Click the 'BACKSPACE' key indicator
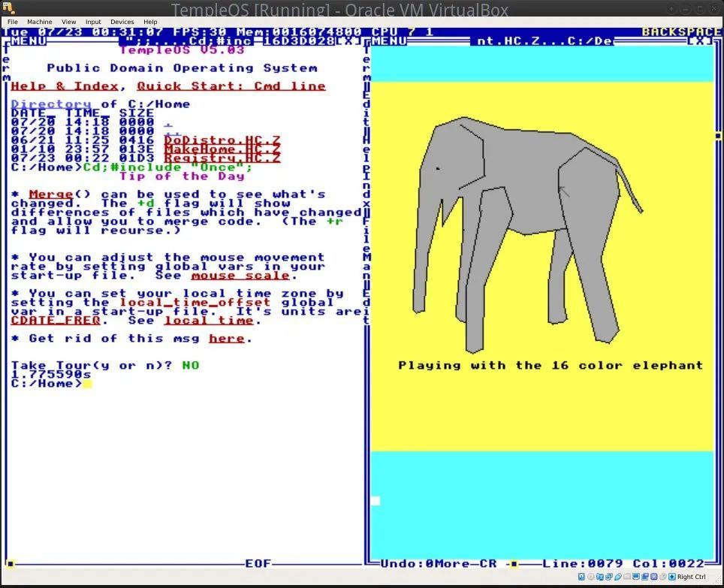This screenshot has width=724, height=588. (681, 32)
